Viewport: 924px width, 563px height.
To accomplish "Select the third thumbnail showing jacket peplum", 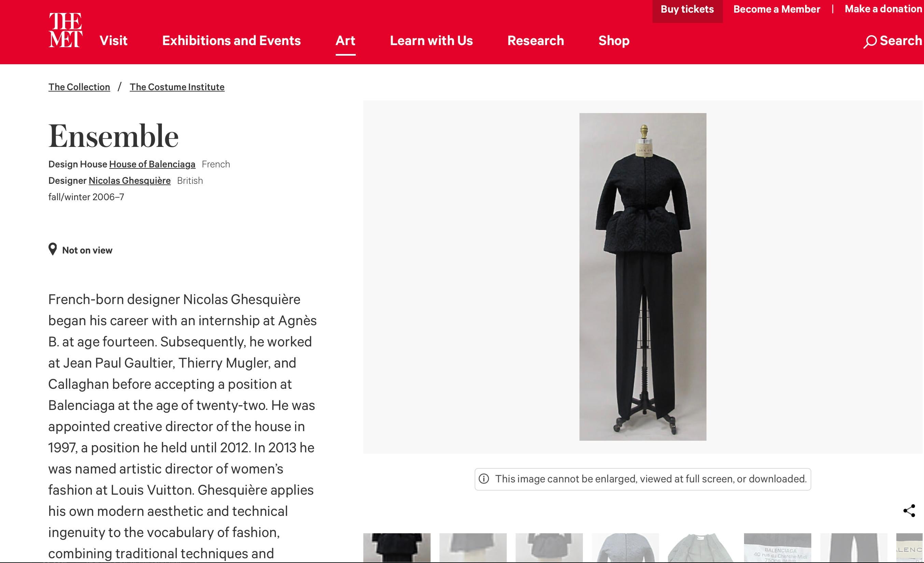I will coord(549,548).
